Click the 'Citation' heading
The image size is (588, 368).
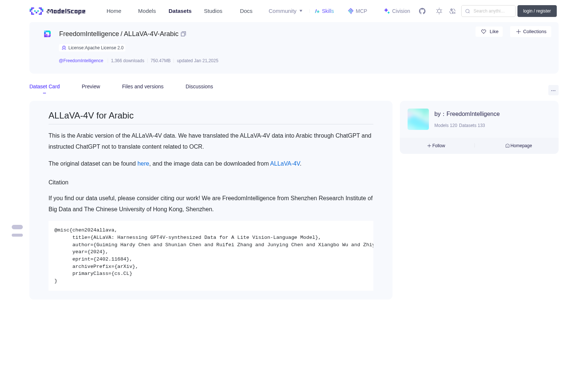[58, 183]
